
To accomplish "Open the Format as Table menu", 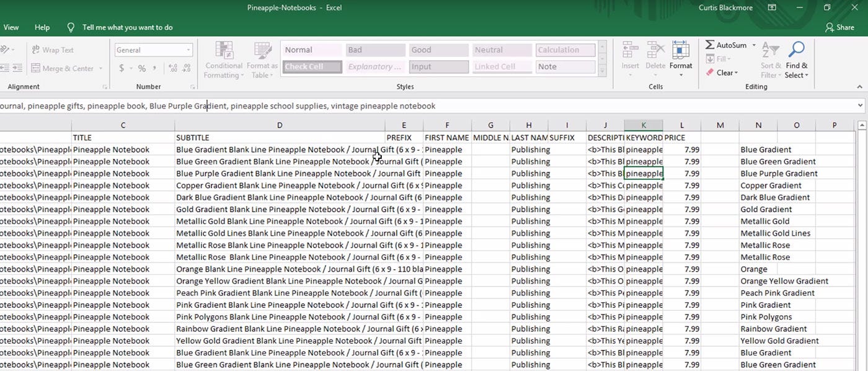I will pos(262,60).
